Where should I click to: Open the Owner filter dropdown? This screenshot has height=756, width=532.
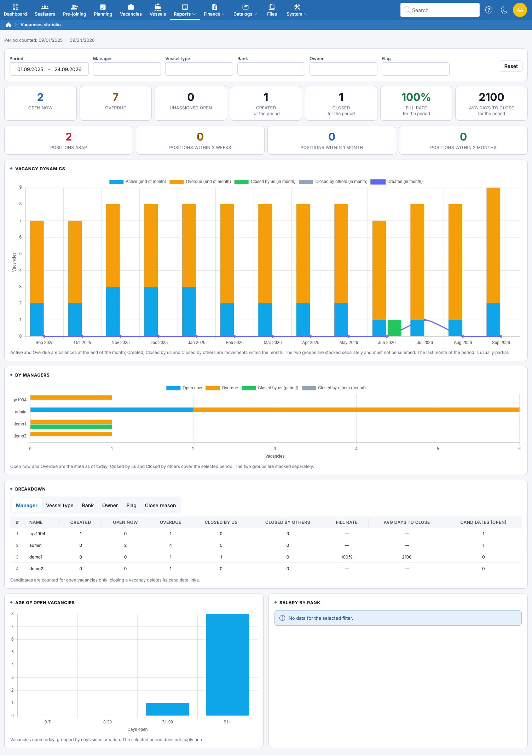coord(343,69)
